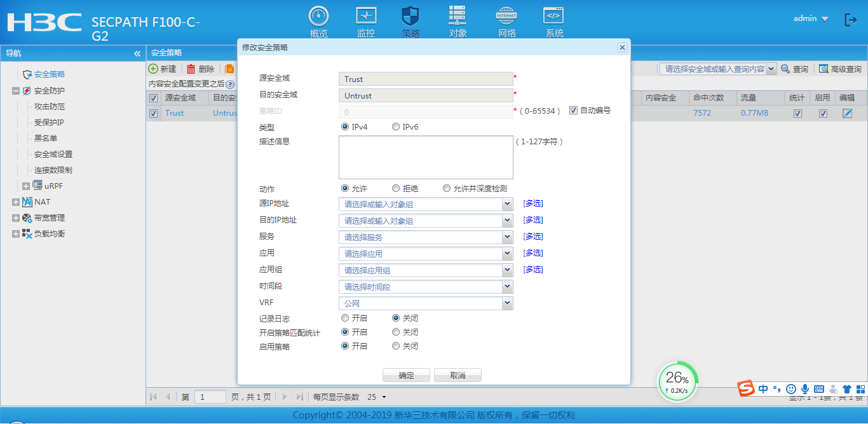Click the 删除 trash icon
The image size is (868, 424).
(191, 69)
